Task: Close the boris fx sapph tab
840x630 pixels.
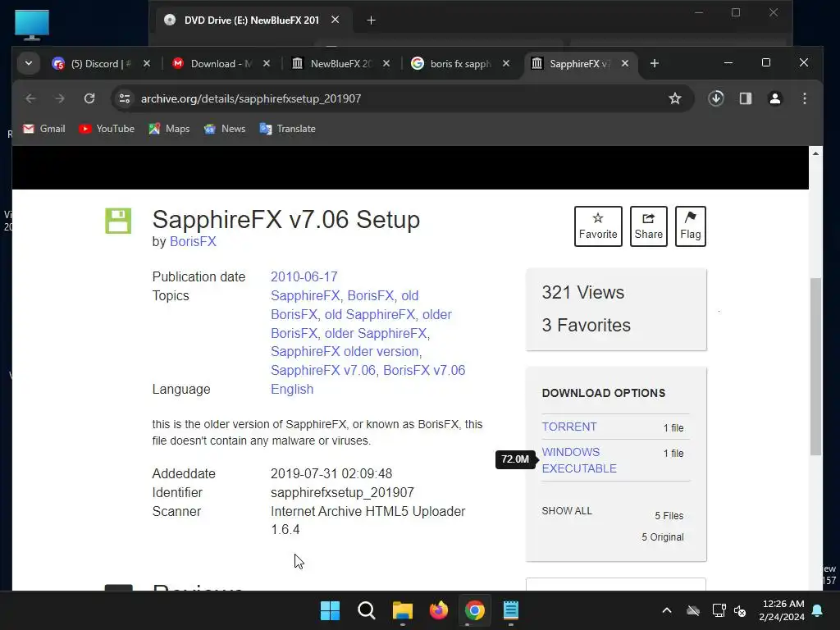Action: pos(505,64)
